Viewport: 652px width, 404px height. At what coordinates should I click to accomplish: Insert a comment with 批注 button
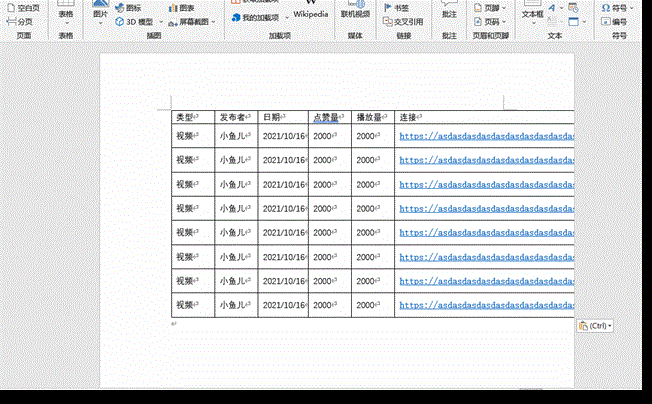pos(449,14)
